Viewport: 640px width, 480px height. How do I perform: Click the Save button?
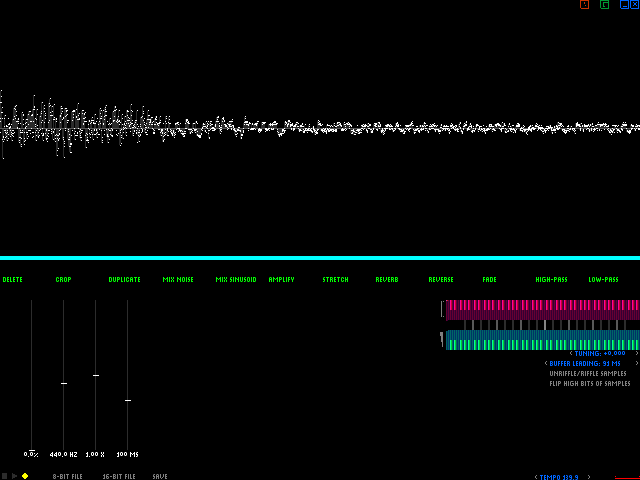pos(160,477)
